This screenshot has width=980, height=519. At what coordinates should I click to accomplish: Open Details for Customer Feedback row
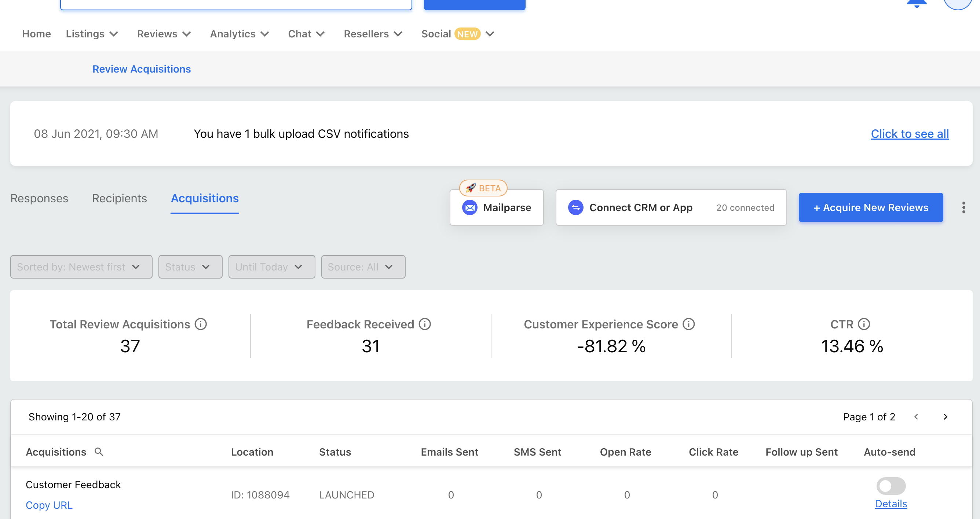click(891, 503)
